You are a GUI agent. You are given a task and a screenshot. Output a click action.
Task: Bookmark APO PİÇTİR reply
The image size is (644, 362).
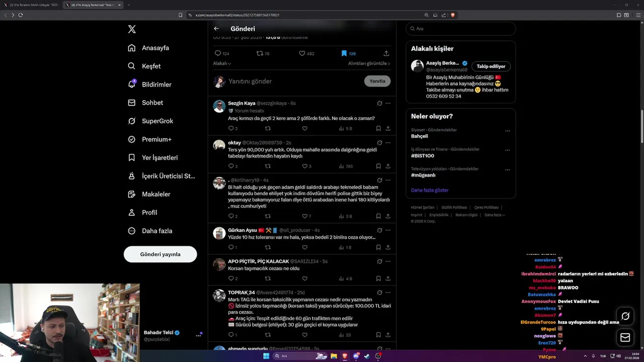(378, 279)
